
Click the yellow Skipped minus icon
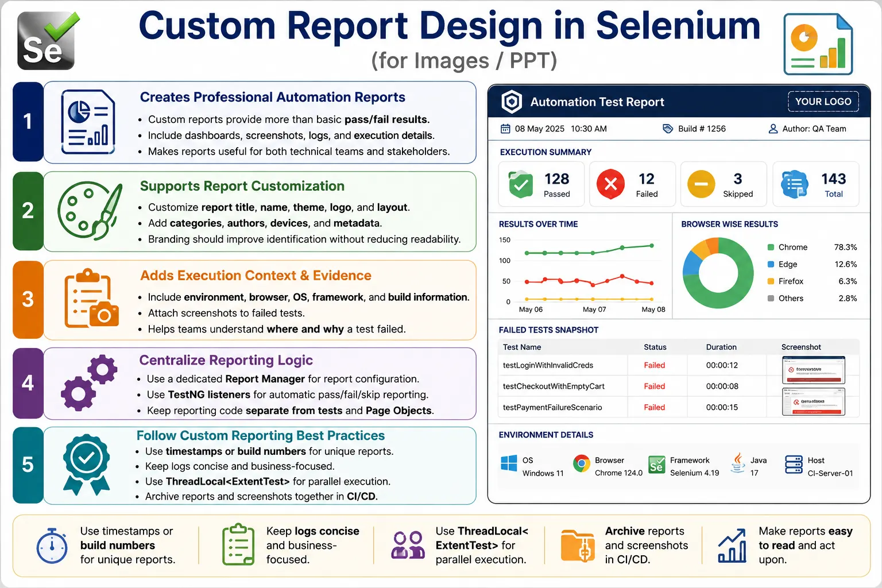pos(701,184)
